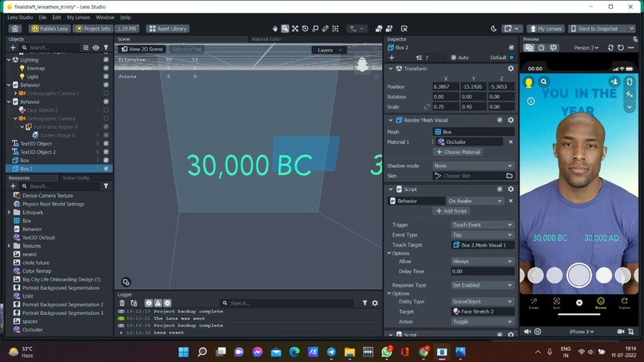
Task: Toggle Text3D Object checkbox
Action: (106, 144)
